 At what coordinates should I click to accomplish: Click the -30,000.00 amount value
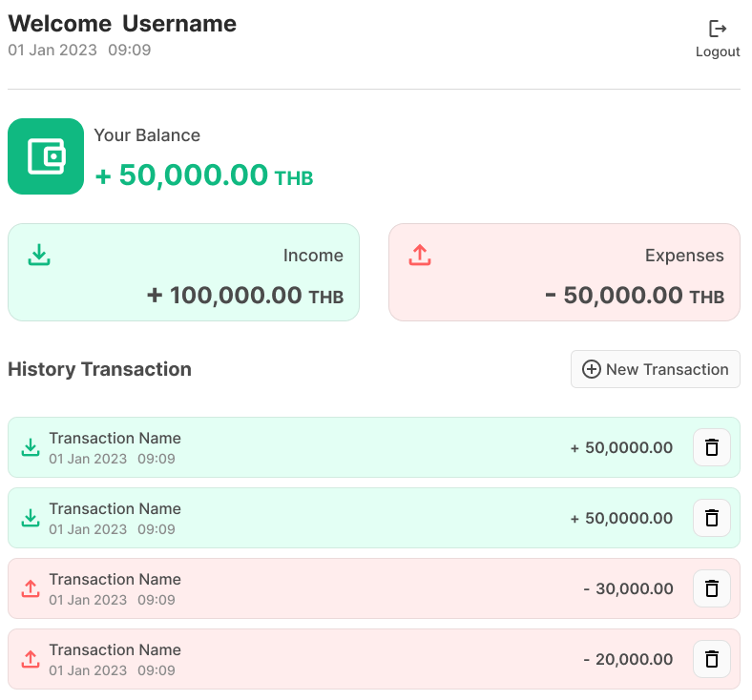(x=628, y=588)
